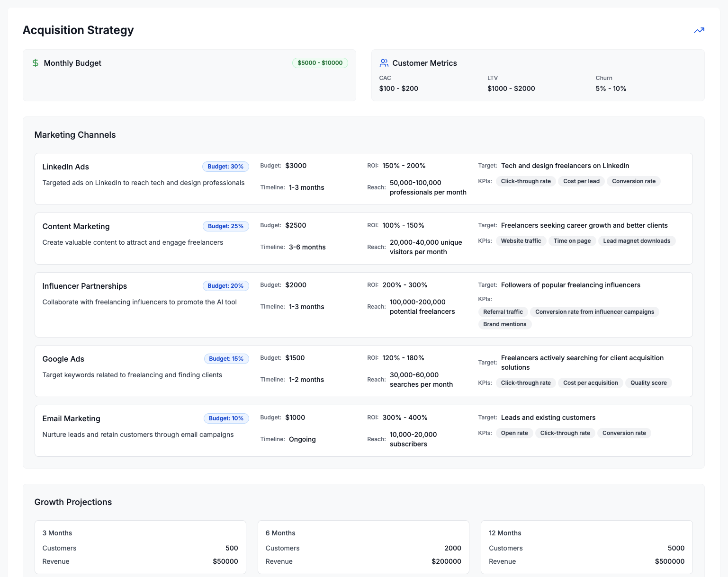Click the Cost per acquisition tag
The width and height of the screenshot is (728, 577).
tap(591, 383)
